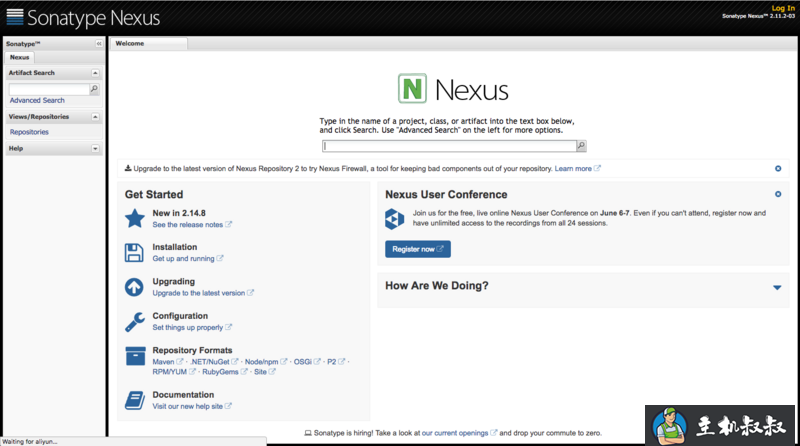Open Advanced Search

[37, 101]
